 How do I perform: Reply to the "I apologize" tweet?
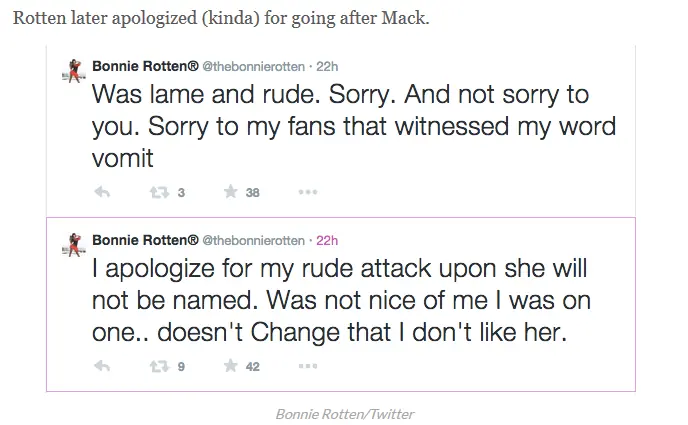(x=101, y=367)
